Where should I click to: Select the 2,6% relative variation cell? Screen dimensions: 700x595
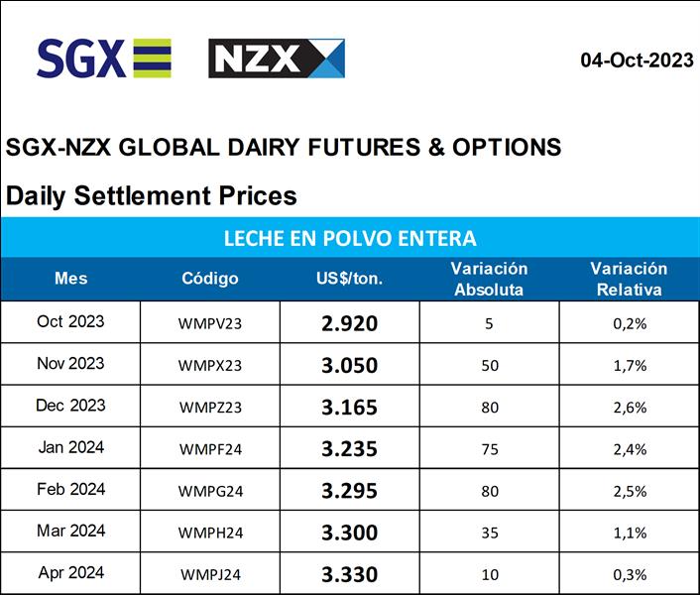(x=630, y=407)
